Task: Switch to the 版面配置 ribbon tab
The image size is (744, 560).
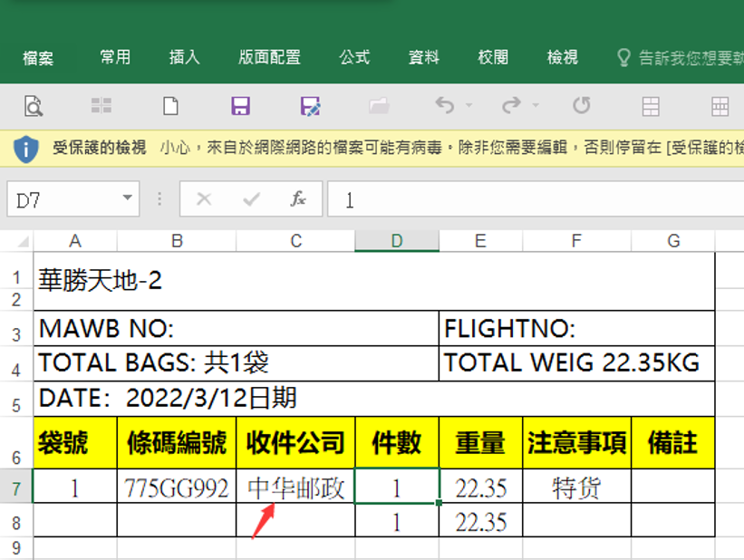Action: [x=269, y=57]
